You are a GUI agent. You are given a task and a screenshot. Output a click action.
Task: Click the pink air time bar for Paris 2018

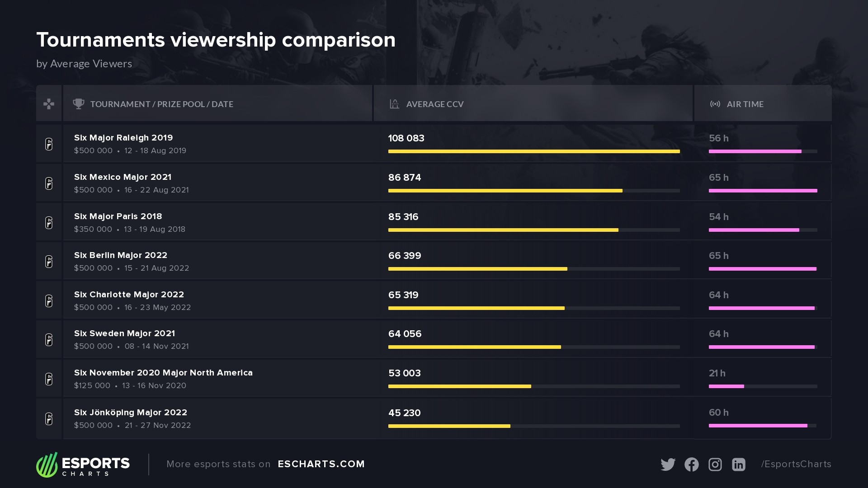[754, 230]
